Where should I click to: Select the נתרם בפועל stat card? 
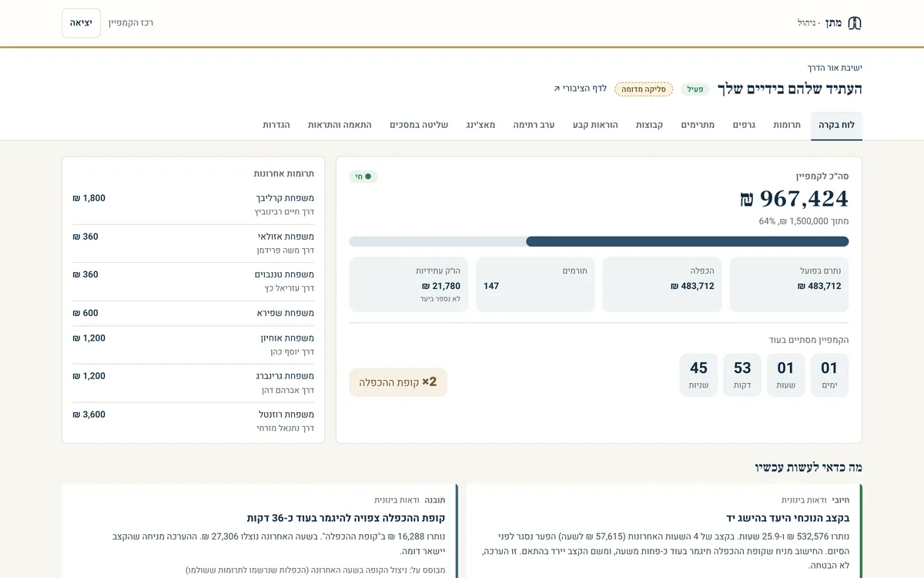[789, 284]
